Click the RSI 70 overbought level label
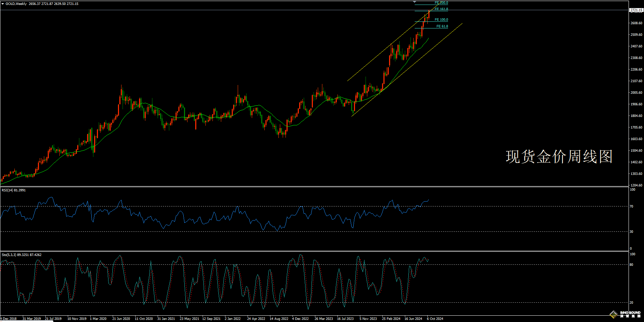Image resolution: width=644 pixels, height=322 pixels. (631, 206)
